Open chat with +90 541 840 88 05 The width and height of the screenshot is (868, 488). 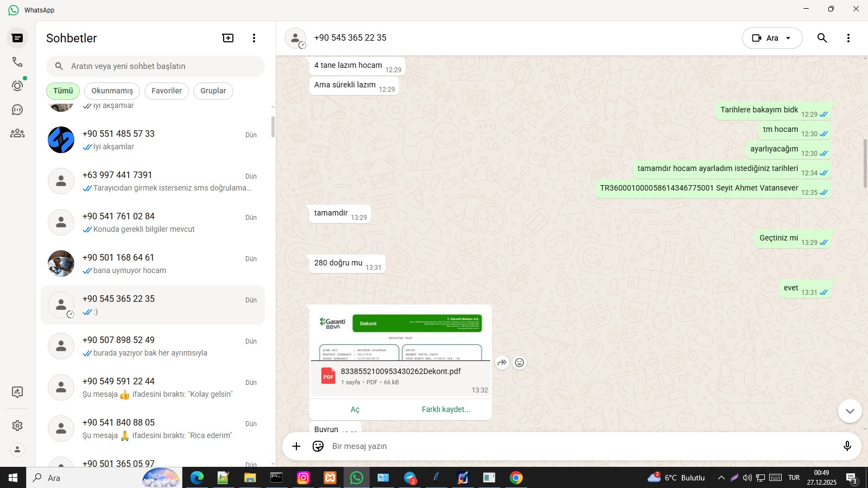point(153,429)
